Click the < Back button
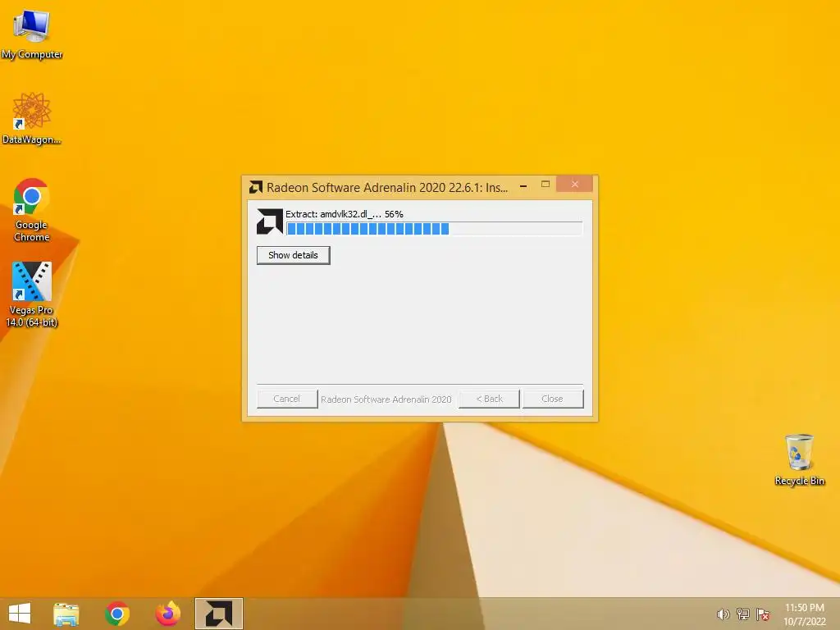This screenshot has width=840, height=630. click(489, 399)
